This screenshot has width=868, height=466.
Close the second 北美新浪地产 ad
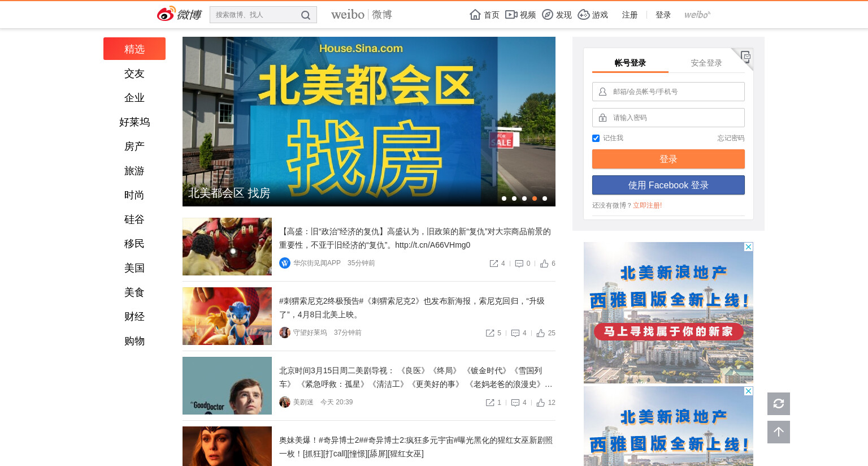tap(748, 391)
